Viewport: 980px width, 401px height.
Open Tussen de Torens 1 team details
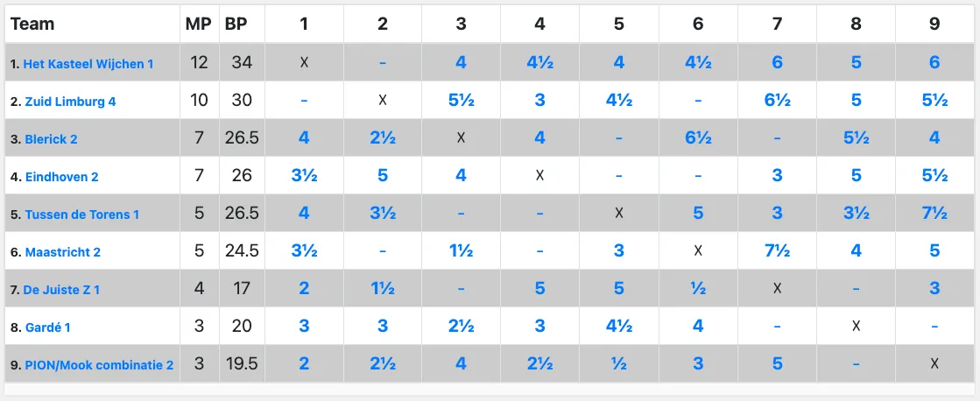81,215
